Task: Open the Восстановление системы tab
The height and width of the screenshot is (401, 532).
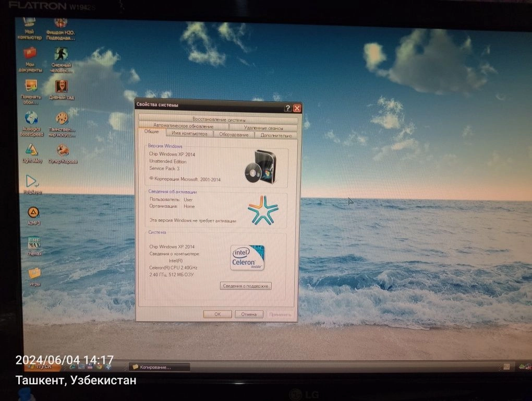Action: pos(218,119)
